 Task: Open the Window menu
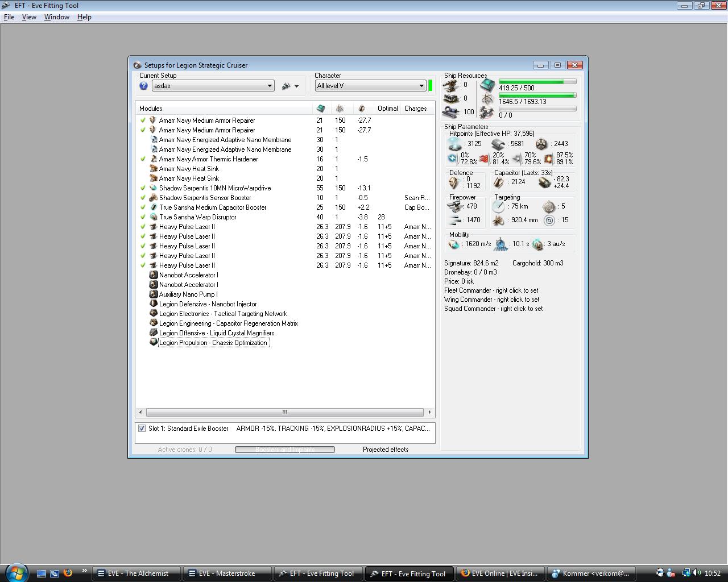[57, 17]
